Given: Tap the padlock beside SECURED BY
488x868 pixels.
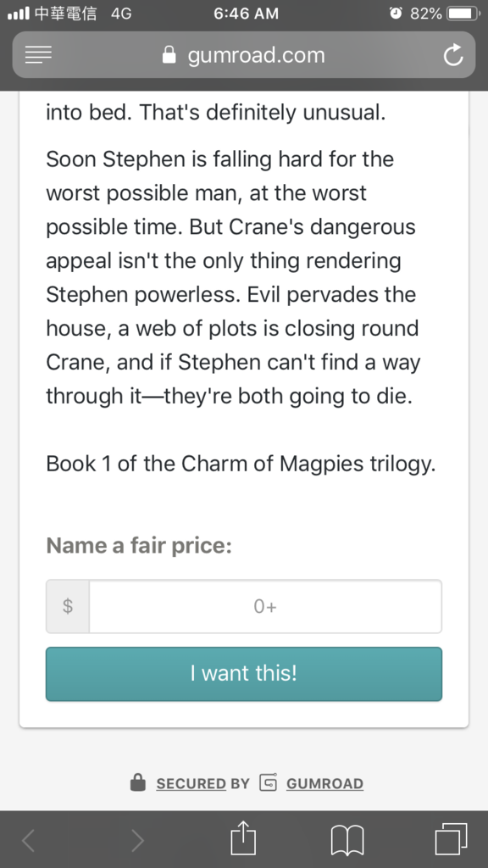Looking at the screenshot, I should coord(138,782).
